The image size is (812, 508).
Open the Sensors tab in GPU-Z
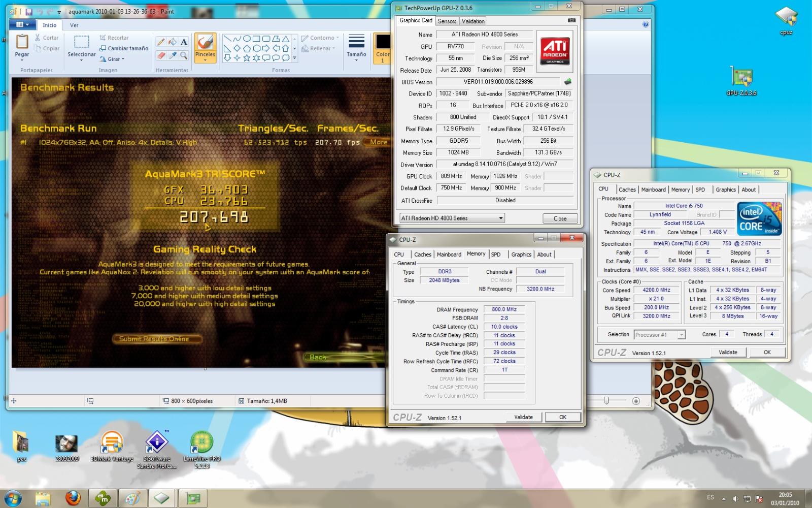click(447, 21)
